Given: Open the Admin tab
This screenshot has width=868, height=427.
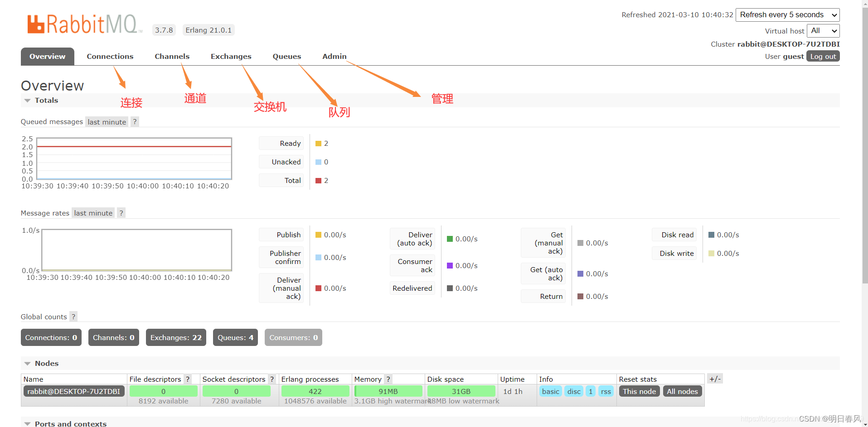Looking at the screenshot, I should point(334,56).
